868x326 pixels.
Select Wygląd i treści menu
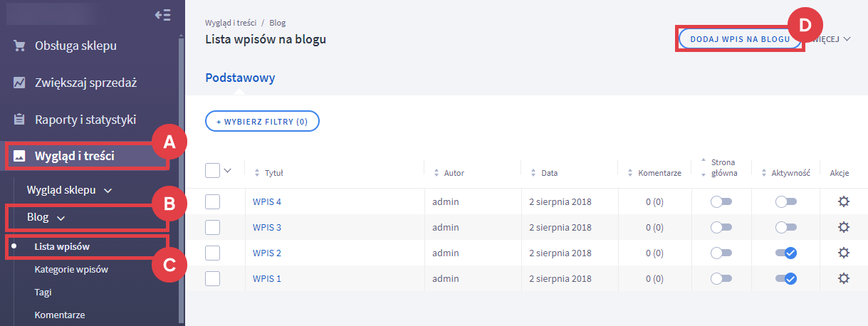[74, 156]
